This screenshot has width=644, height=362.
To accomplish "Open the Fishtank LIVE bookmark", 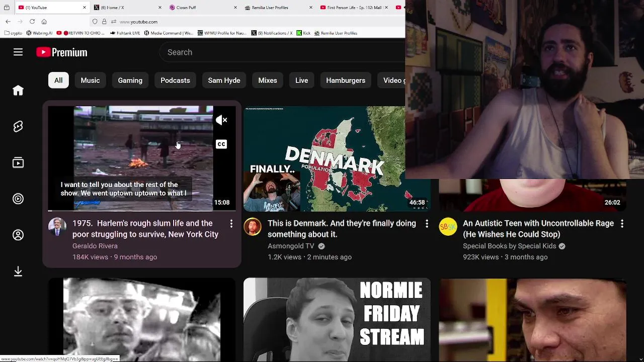I will [x=125, y=33].
